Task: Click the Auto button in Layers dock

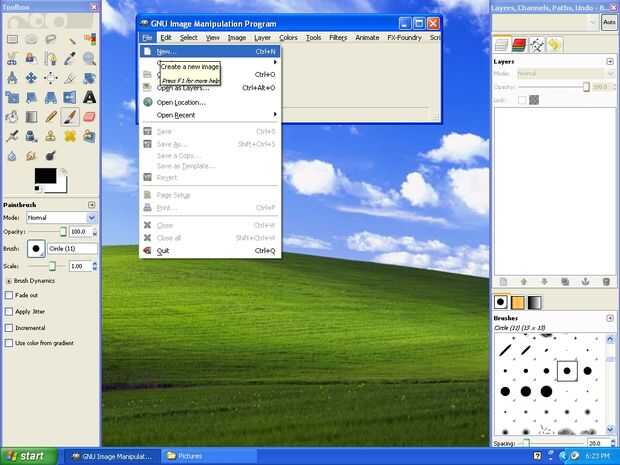Action: [x=609, y=23]
